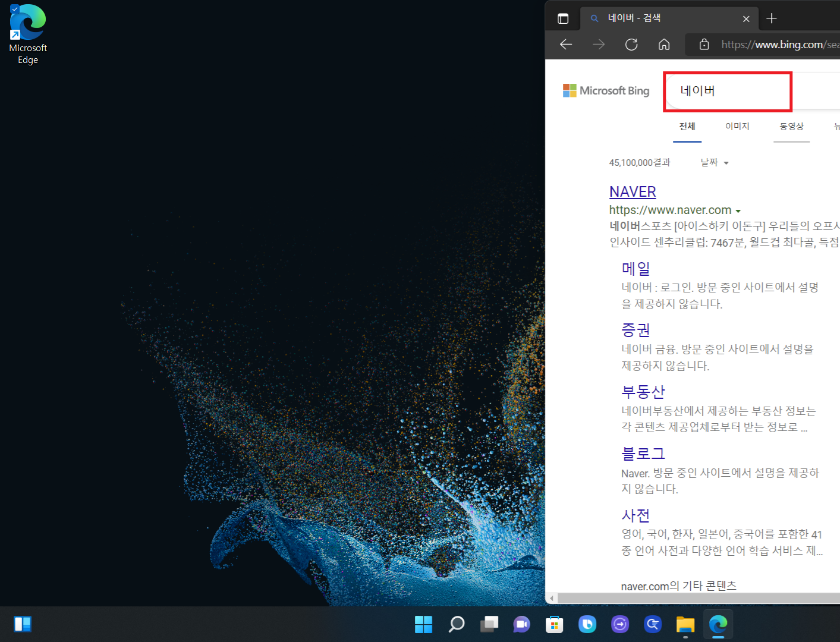Open the 메일 sublink
840x642 pixels.
click(635, 268)
